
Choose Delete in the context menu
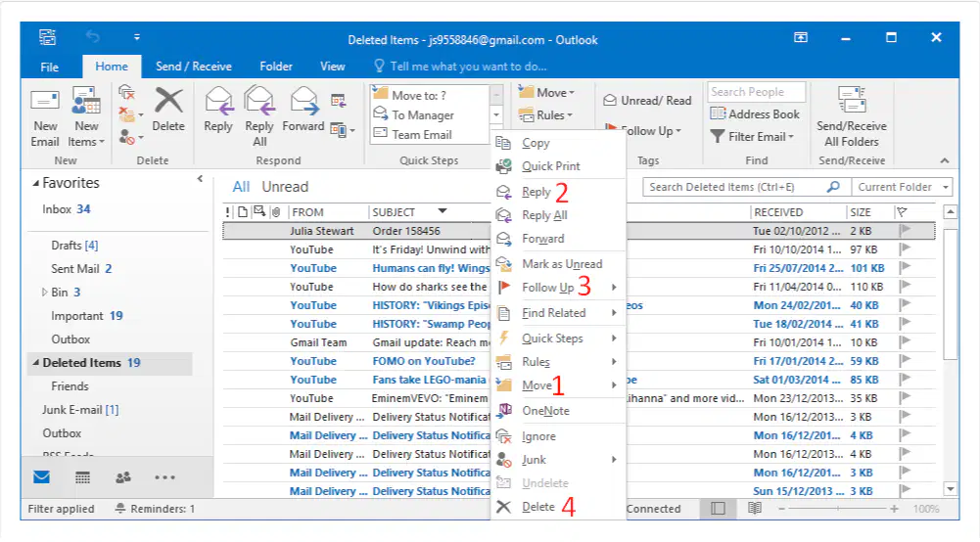click(x=557, y=507)
